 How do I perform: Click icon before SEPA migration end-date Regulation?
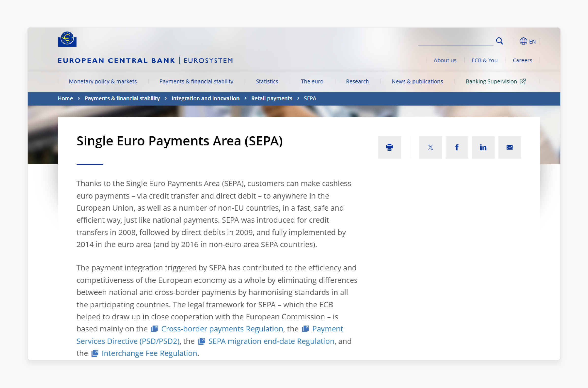[x=202, y=341]
